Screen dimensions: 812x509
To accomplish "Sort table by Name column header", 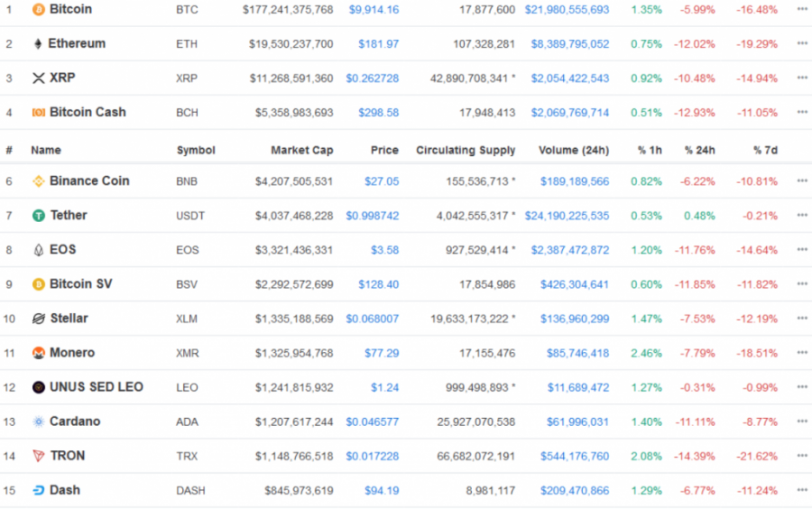I will point(46,150).
